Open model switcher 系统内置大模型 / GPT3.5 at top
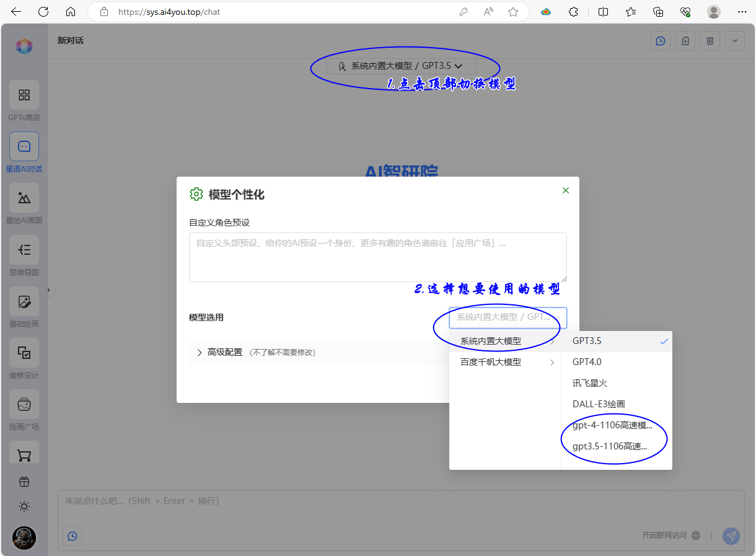Viewport: 756px width, 556px height. click(401, 66)
